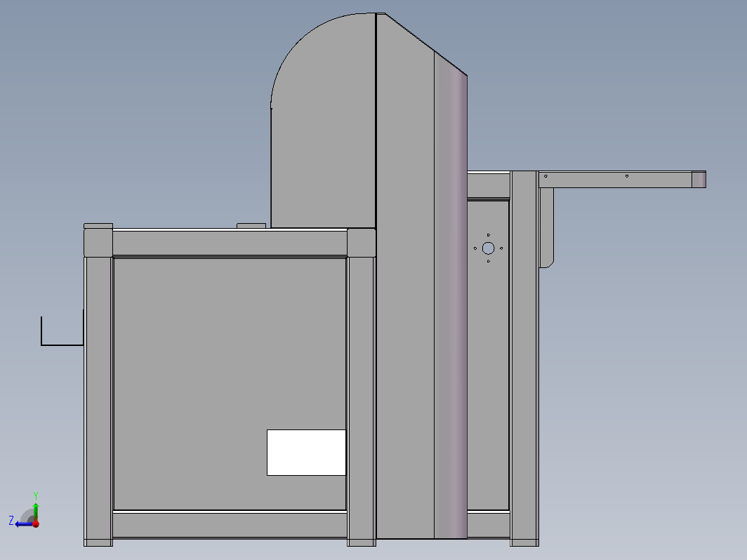Image resolution: width=747 pixels, height=560 pixels.
Task: Select the small tab on the frame's top-left corner
Action: click(x=98, y=226)
